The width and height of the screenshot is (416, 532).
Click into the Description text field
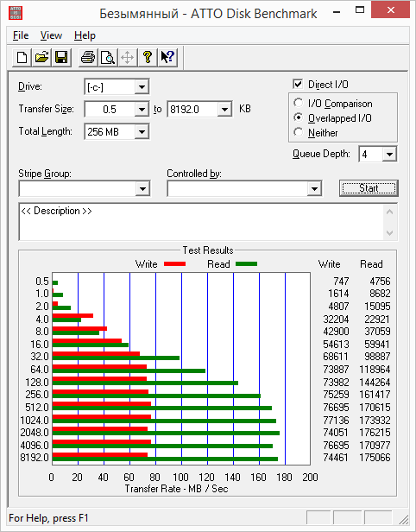coord(201,222)
